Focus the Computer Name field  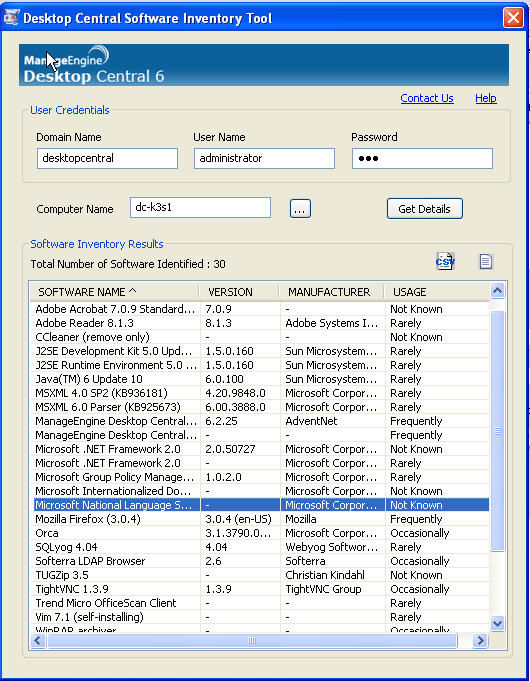pyautogui.click(x=200, y=207)
